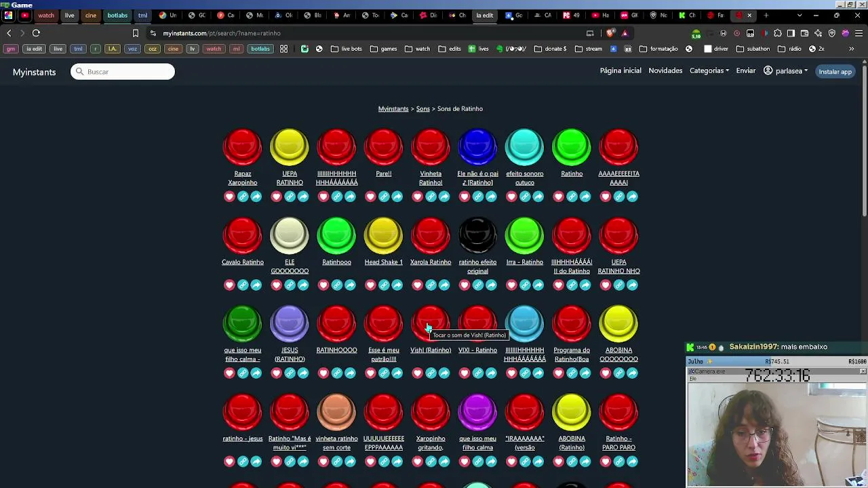This screenshot has width=868, height=488.
Task: Copy link icon under "Ele não é o pai"
Action: tap(478, 197)
